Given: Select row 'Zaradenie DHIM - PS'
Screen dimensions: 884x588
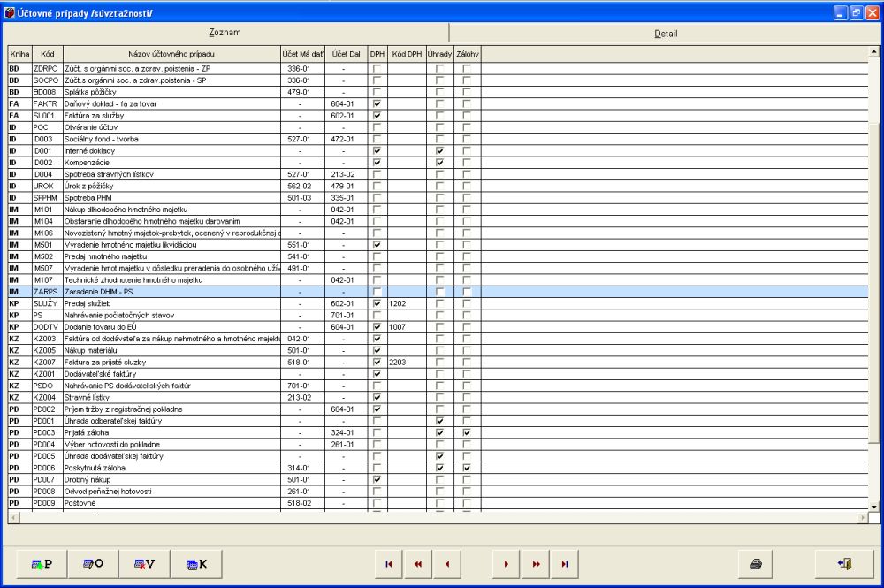Looking at the screenshot, I should coord(438,292).
